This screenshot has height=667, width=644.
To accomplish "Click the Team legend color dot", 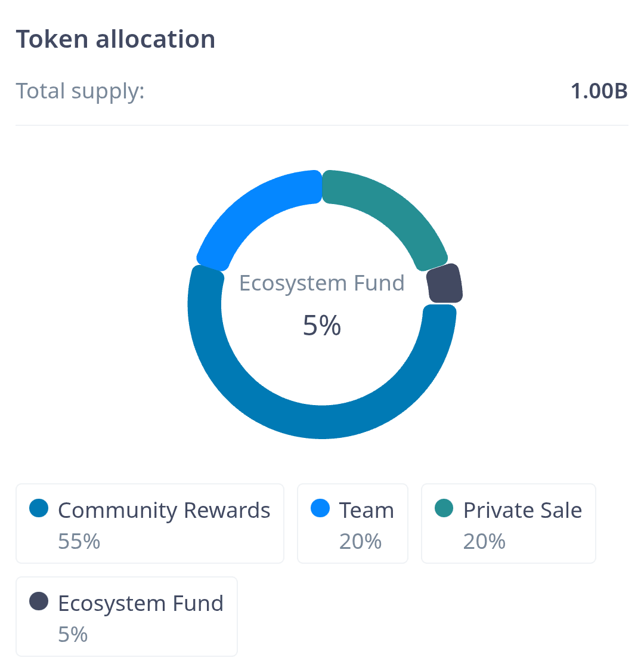I will (x=320, y=509).
